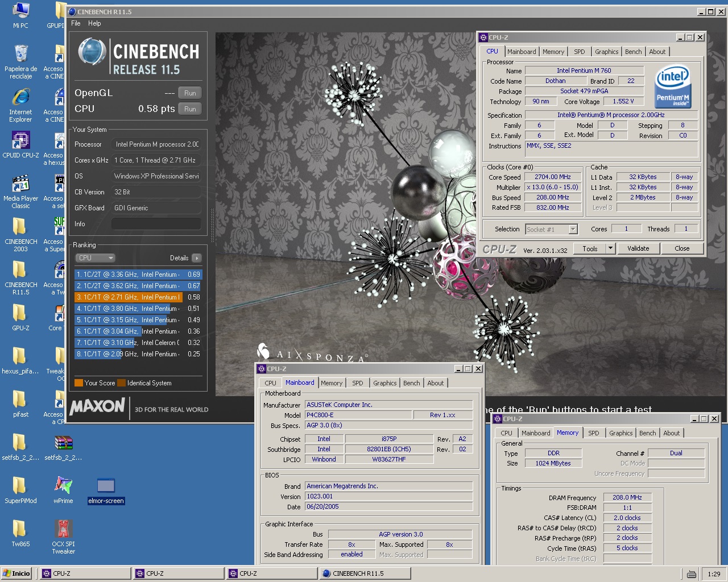728x582 pixels.
Task: Open CINEBENCH R11.5 folder icon
Action: point(20,278)
